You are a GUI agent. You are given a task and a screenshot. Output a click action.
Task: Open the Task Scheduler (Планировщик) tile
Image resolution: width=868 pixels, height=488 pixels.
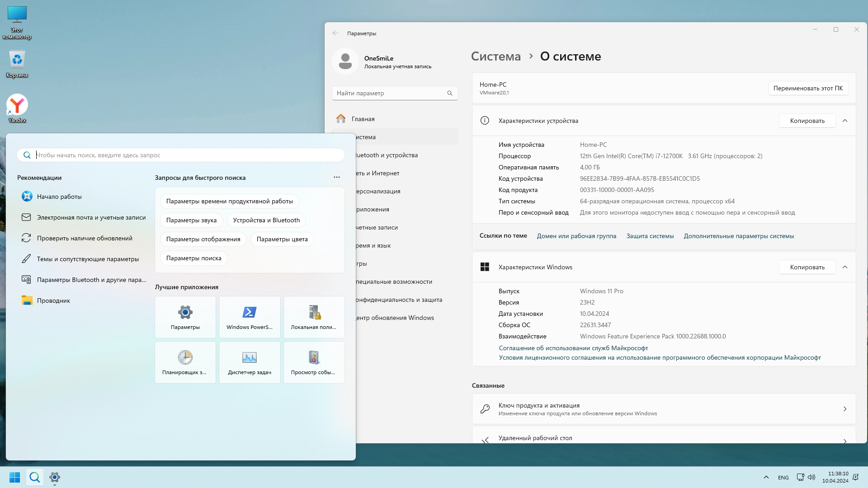click(x=185, y=362)
